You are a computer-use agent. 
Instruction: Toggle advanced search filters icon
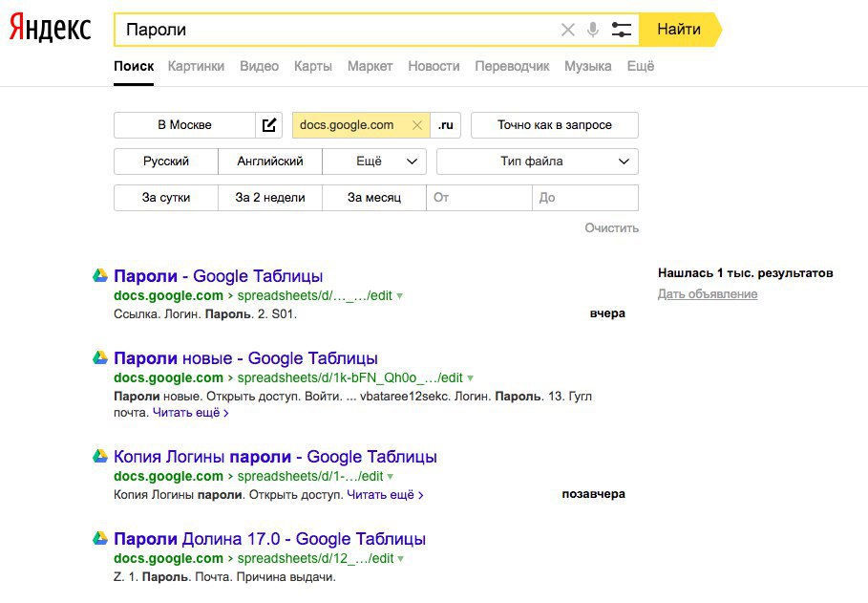point(621,30)
